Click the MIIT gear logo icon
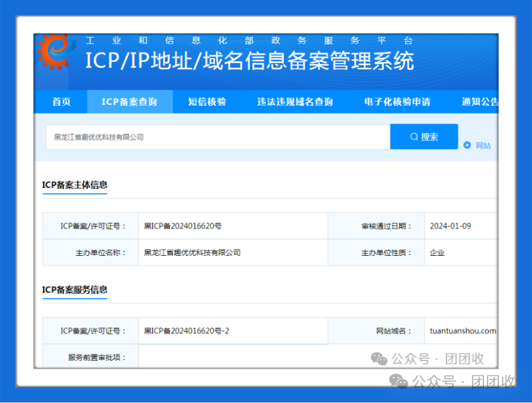 56,51
